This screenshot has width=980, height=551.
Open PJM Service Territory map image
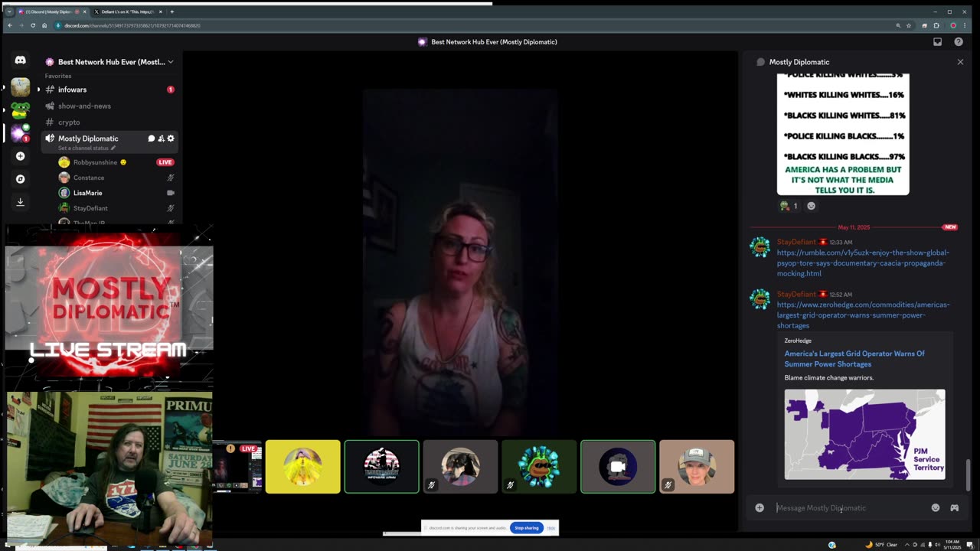click(x=864, y=435)
